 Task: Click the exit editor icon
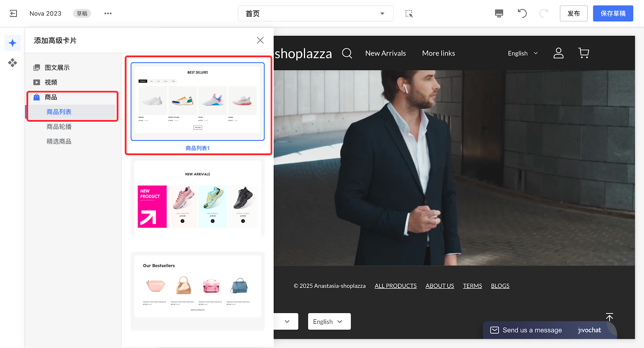click(13, 14)
